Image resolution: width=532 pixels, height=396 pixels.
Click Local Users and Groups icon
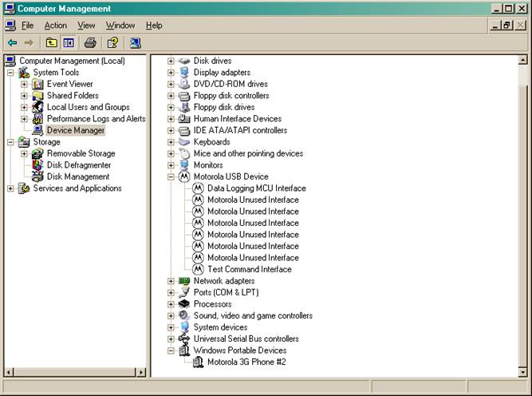(x=37, y=107)
